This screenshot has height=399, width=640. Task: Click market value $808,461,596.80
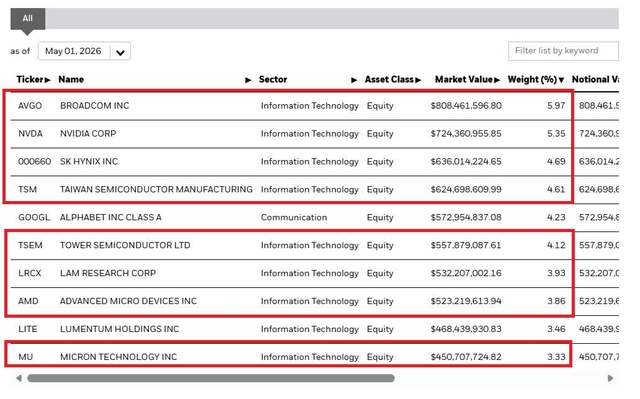click(x=466, y=106)
